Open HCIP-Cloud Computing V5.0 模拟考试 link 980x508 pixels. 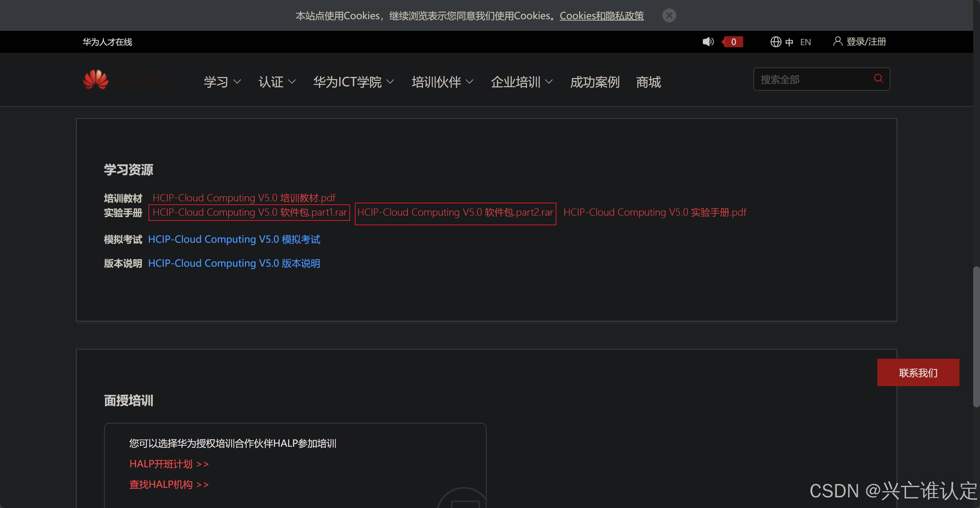tap(234, 239)
